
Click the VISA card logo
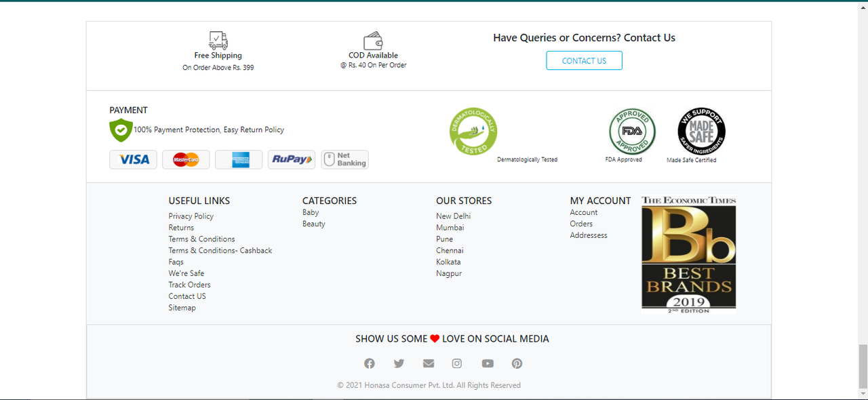[x=134, y=159]
